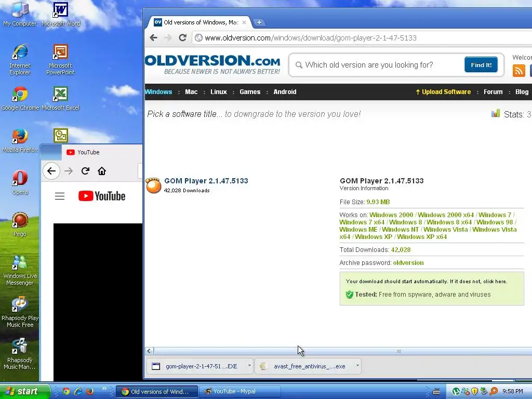Click GOM Player 2.1.47.5133 title link
This screenshot has width=532, height=399.
(x=206, y=181)
